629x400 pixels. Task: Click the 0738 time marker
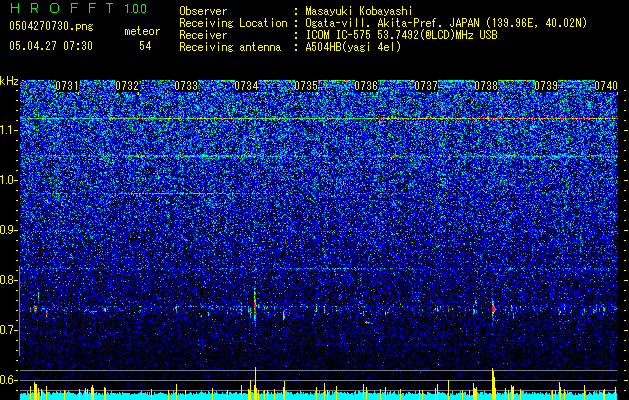tap(486, 86)
